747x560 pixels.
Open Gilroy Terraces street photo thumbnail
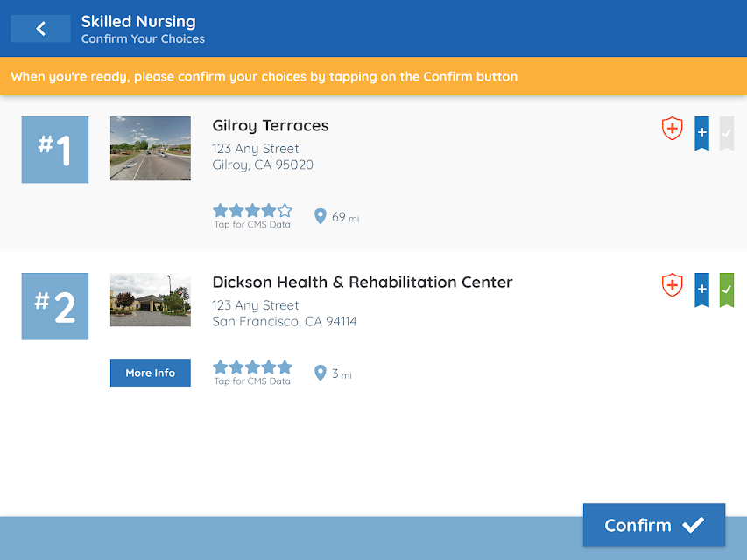tap(150, 148)
